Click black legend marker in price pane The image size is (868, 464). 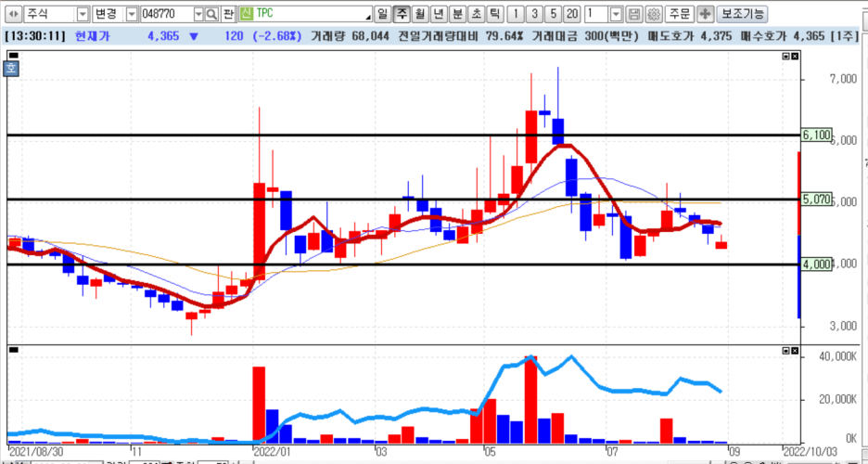pyautogui.click(x=14, y=56)
